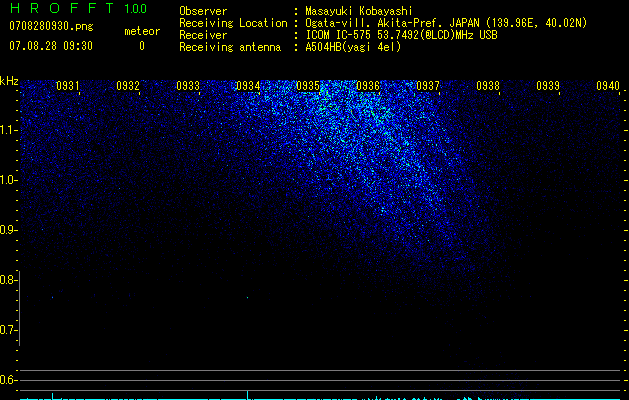Click the Receiving antenna label

pos(230,47)
